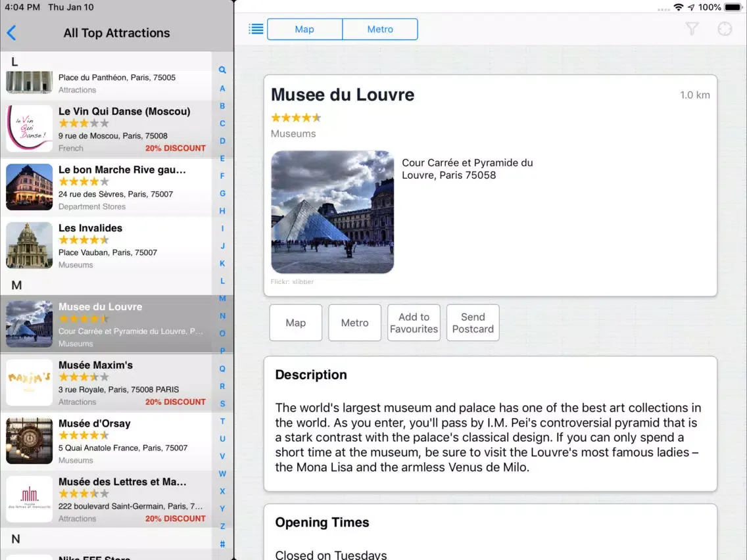Tap the Metro button below the Louvre card
This screenshot has width=747, height=560.
click(x=354, y=323)
